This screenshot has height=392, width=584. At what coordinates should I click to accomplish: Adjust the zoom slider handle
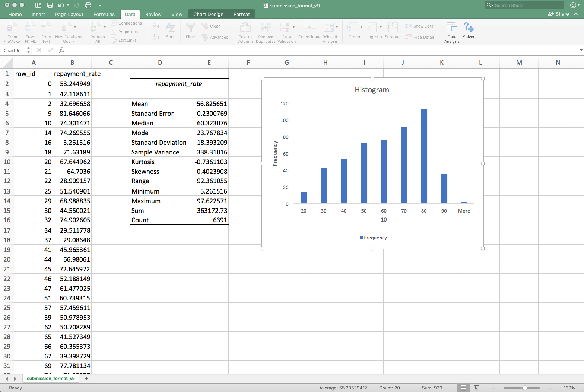coord(525,388)
